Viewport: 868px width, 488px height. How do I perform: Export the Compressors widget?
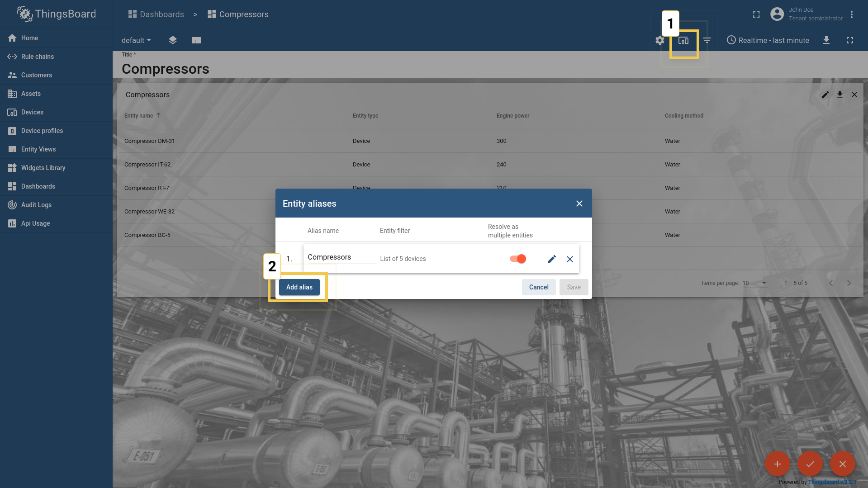coord(840,95)
